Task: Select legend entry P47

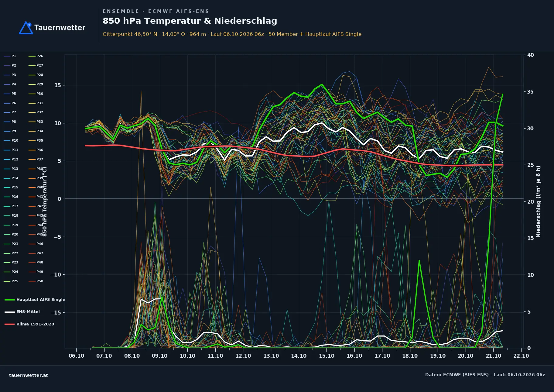Action: pyautogui.click(x=36, y=253)
